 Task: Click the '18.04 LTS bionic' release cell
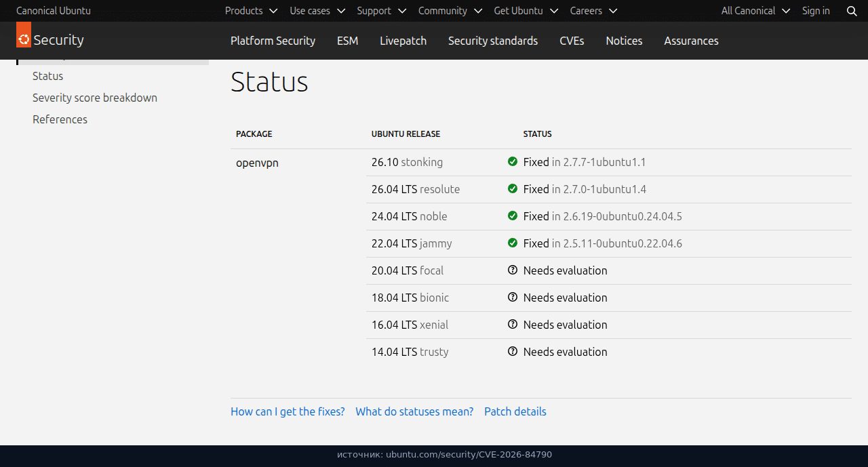[410, 298]
